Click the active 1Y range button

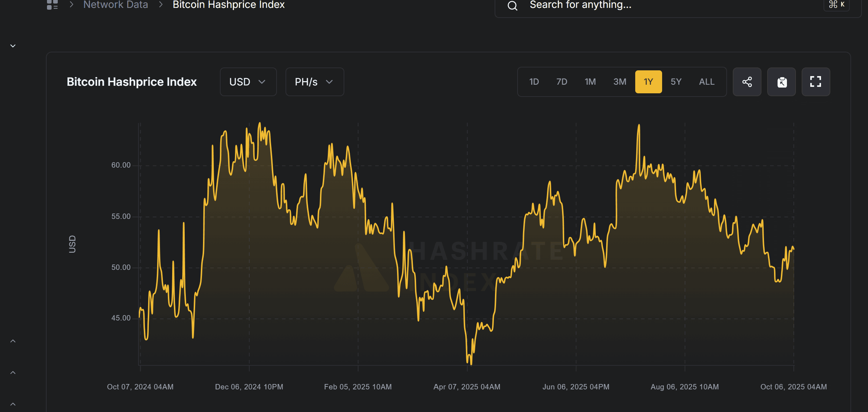click(648, 82)
